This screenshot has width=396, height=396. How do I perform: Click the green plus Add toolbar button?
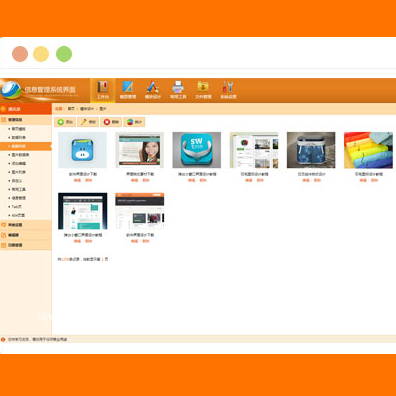65,122
